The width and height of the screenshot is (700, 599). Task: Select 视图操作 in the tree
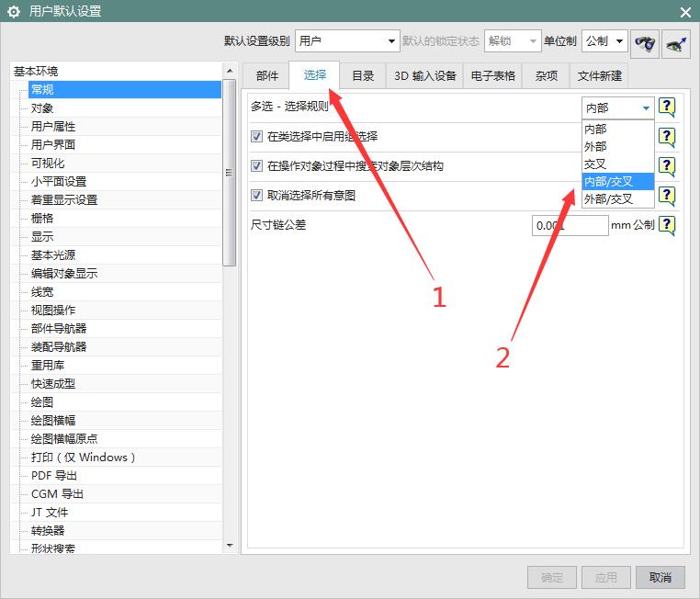point(53,310)
